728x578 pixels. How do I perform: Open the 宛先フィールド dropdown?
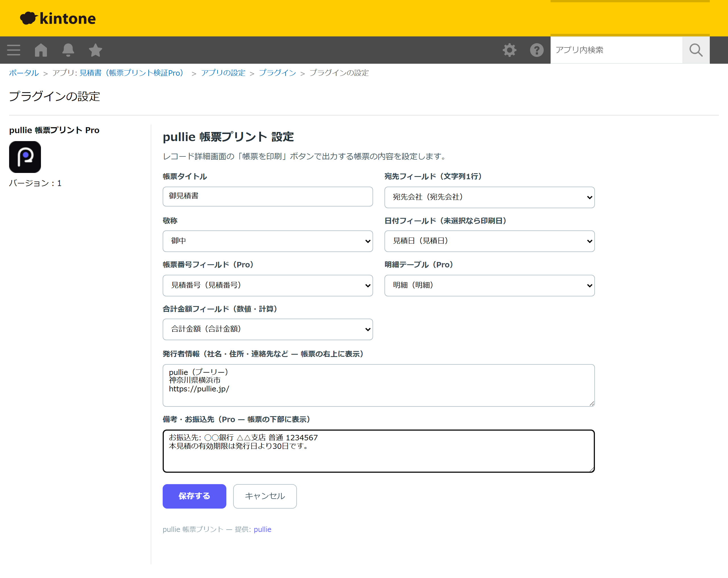pyautogui.click(x=489, y=197)
